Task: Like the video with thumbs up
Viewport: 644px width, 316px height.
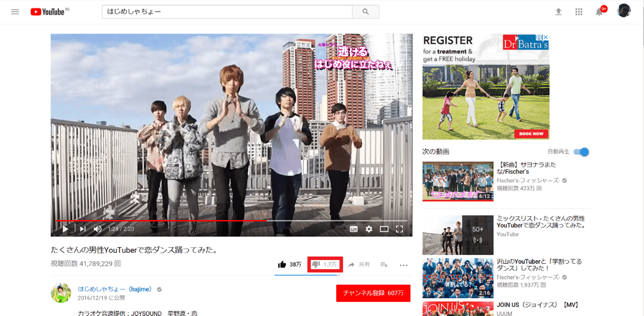Action: point(282,265)
